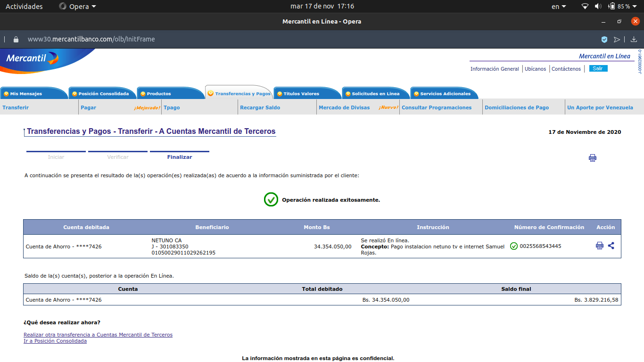Click the print icon above the results table
Screen dimensions: 644x362
(593, 158)
